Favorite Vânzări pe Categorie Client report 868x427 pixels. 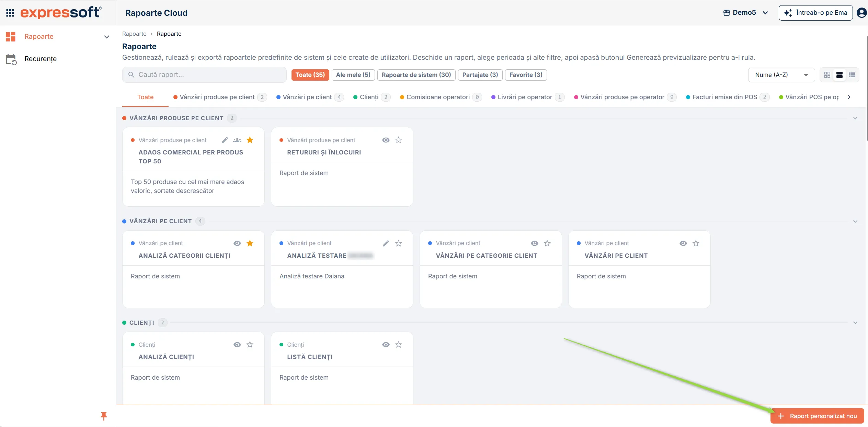(x=547, y=243)
